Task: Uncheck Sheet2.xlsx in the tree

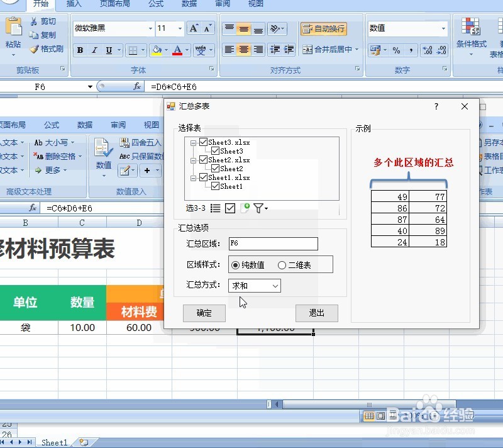Action: 203,159
